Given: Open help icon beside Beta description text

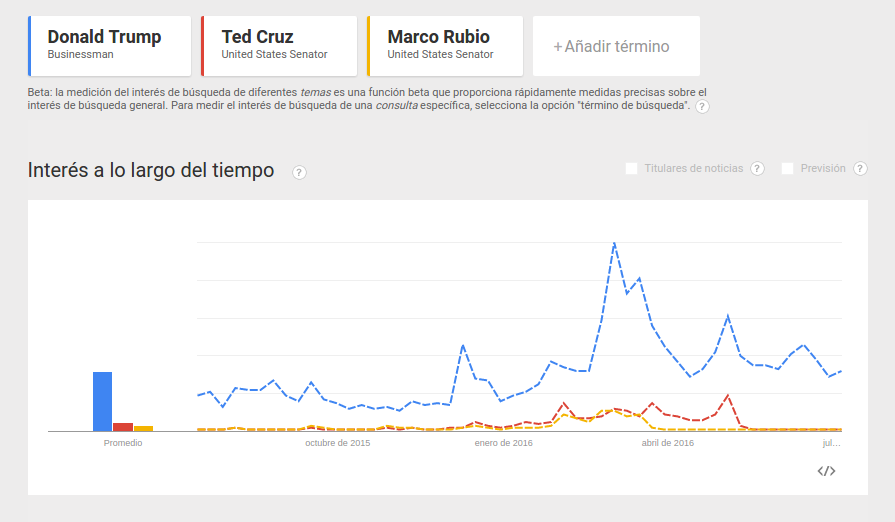Looking at the screenshot, I should coord(702,107).
